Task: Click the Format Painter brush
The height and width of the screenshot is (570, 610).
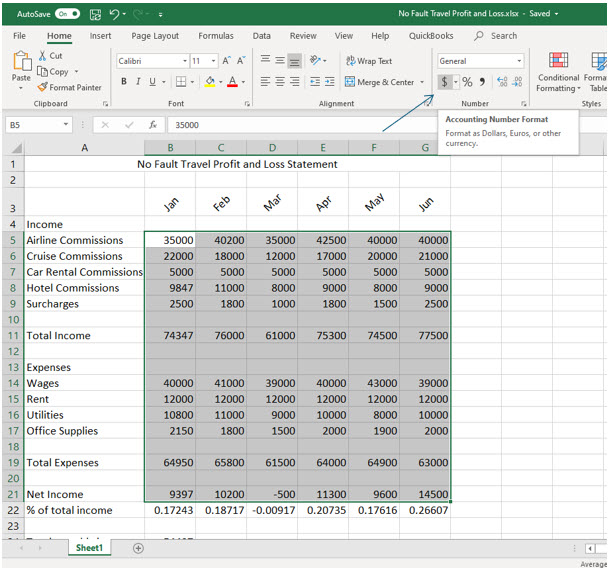Action: pos(42,87)
